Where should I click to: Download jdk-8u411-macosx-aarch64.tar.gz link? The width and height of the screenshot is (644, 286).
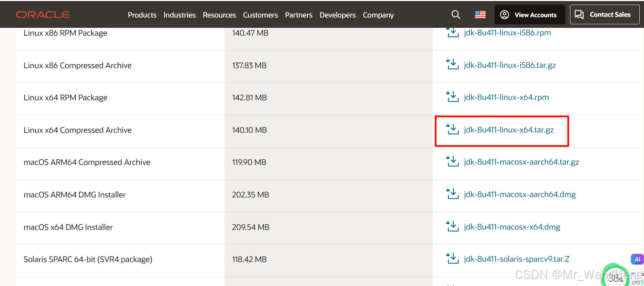521,162
